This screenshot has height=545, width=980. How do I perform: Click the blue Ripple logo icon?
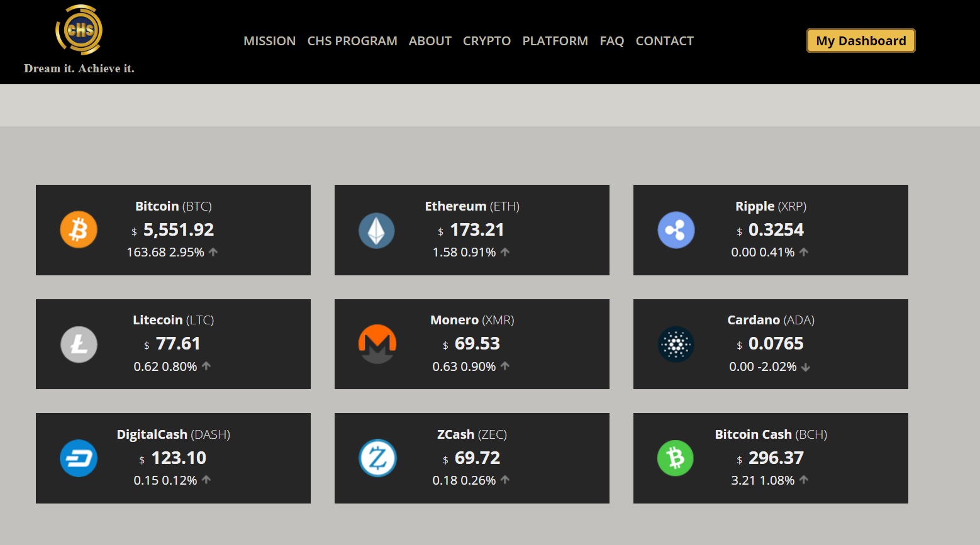676,230
